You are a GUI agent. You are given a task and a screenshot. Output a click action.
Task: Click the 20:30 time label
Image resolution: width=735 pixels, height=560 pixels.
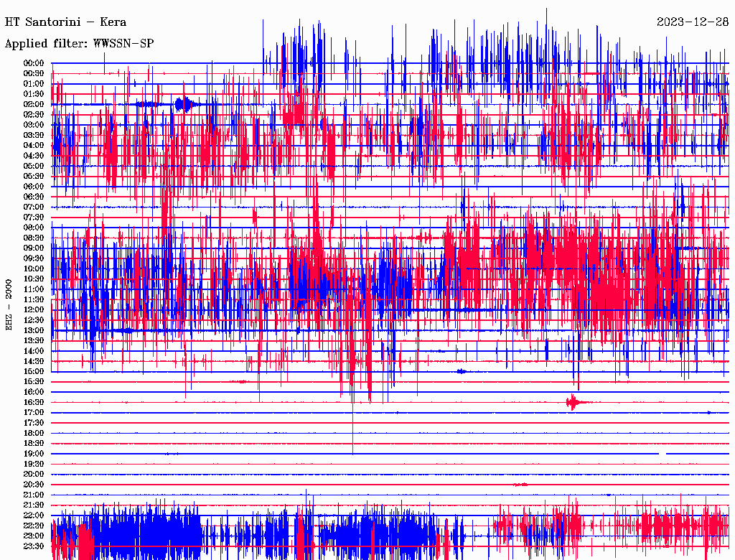pyautogui.click(x=34, y=485)
